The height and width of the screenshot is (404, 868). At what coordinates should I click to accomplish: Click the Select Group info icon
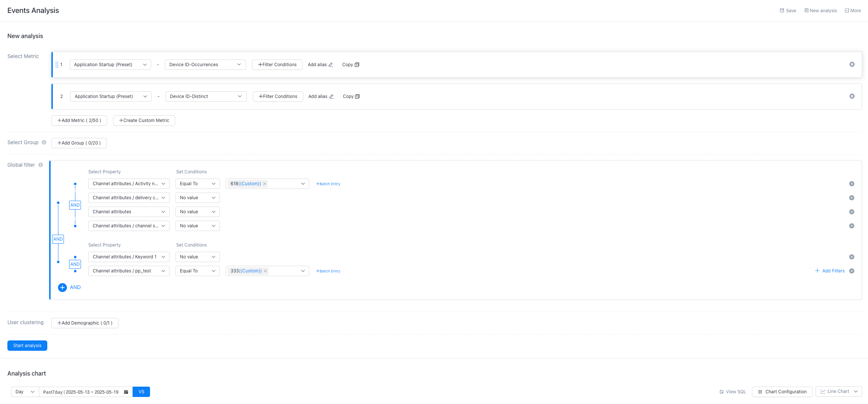[x=44, y=142]
